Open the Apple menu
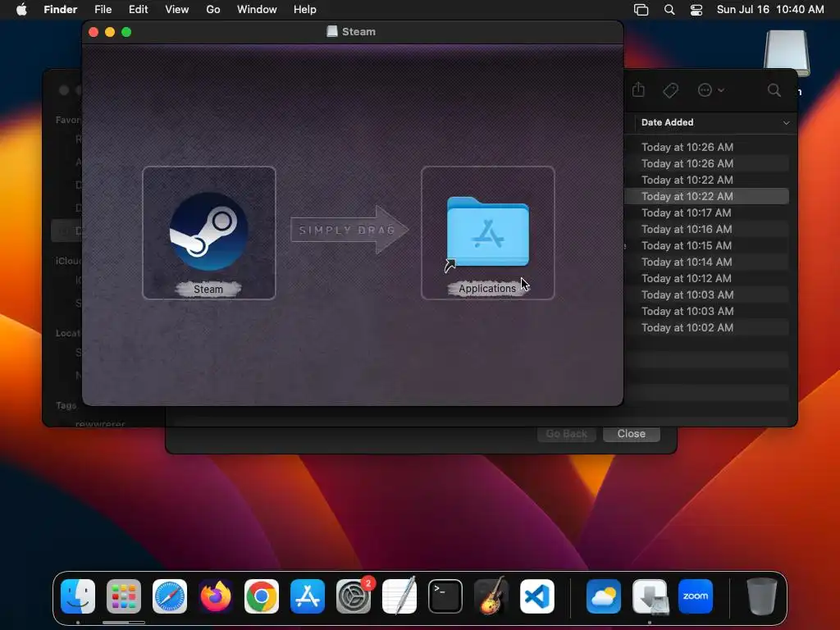Screen dimensions: 840x630 pos(21,10)
